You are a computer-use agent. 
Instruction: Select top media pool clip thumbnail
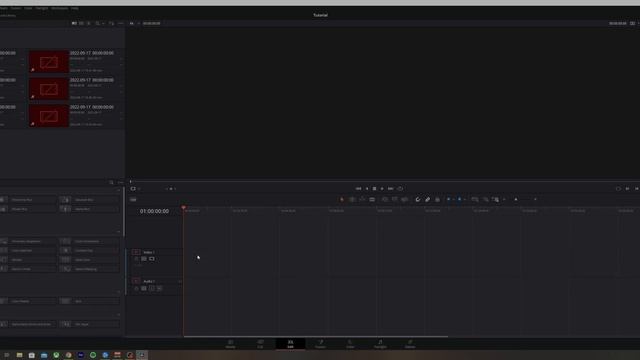click(49, 62)
